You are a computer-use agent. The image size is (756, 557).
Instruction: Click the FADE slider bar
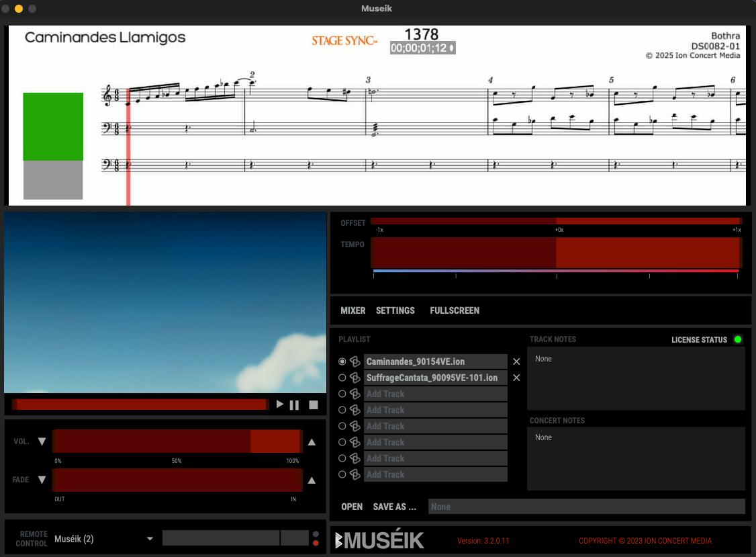coord(177,480)
